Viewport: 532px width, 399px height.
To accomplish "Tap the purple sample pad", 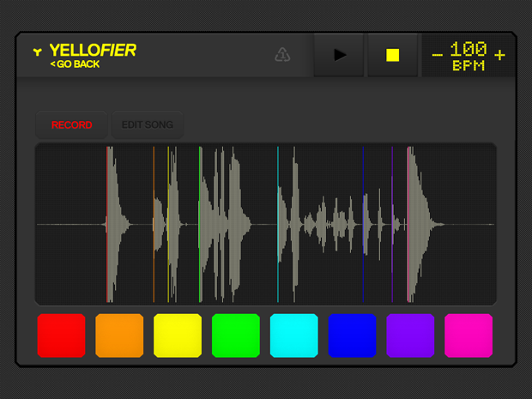I will pos(410,336).
